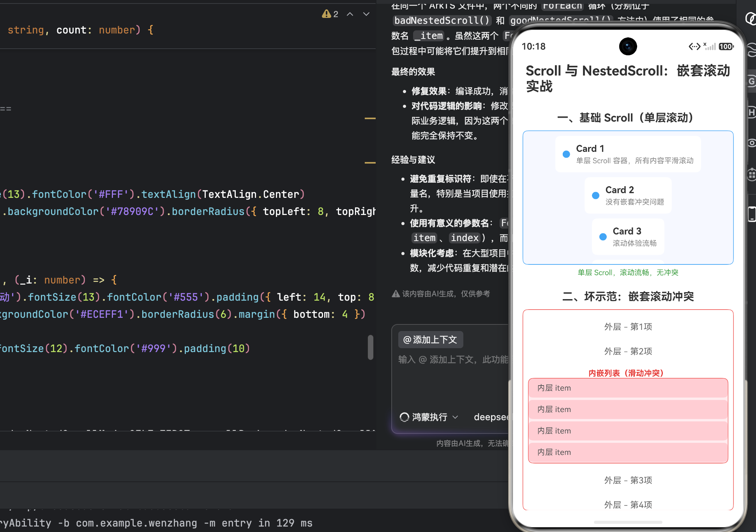
Task: Tap 外层 - 第4项 in emulator list
Action: 628,505
